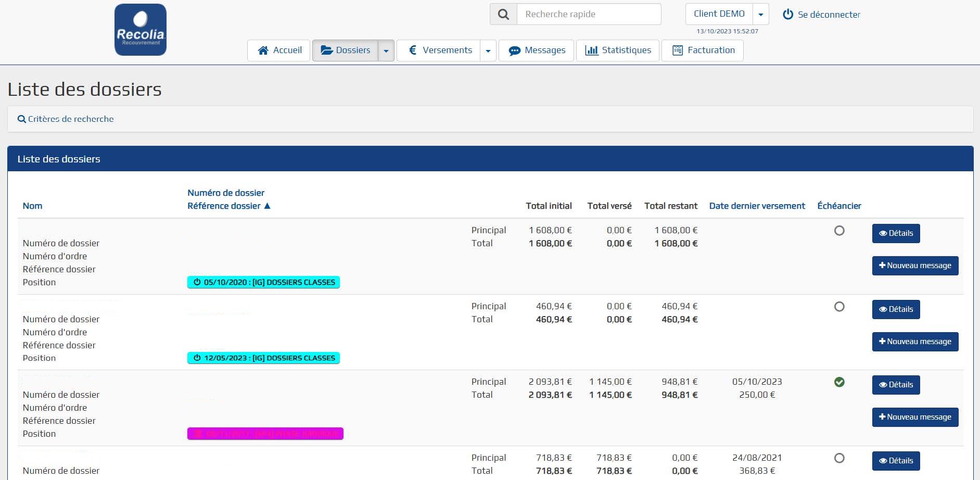The height and width of the screenshot is (480, 980).
Task: Click the 13/10/2023 15:52:07 timestamp
Action: 727,31
